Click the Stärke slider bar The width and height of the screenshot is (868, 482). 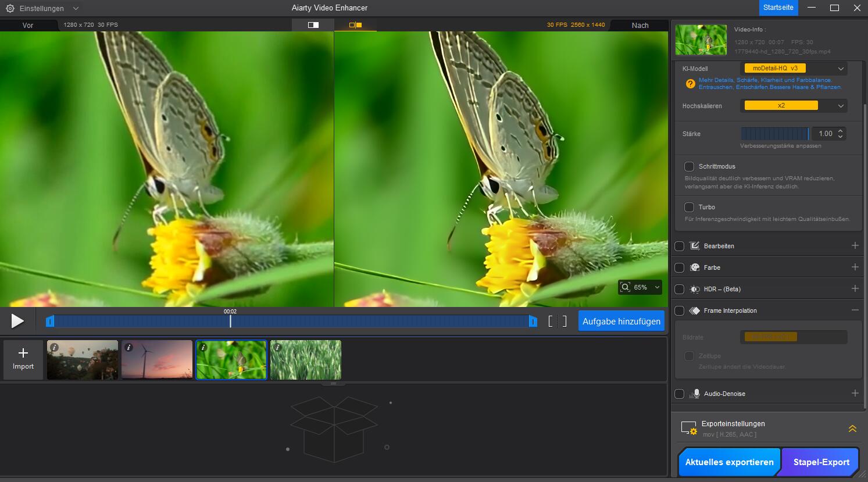pyautogui.click(x=774, y=134)
